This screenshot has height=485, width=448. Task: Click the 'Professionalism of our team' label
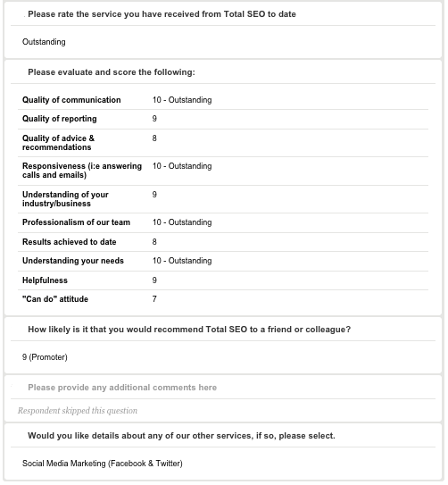pyautogui.click(x=76, y=222)
